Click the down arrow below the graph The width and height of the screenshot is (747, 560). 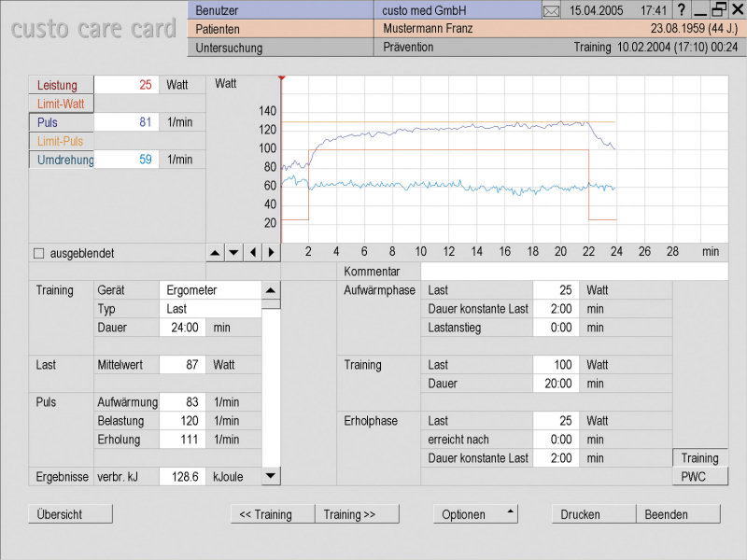coord(233,252)
